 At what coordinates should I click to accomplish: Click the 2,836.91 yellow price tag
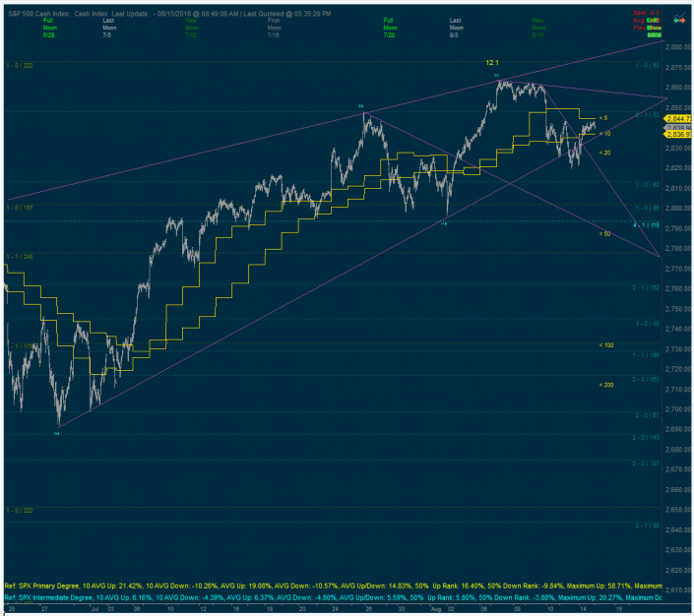678,134
